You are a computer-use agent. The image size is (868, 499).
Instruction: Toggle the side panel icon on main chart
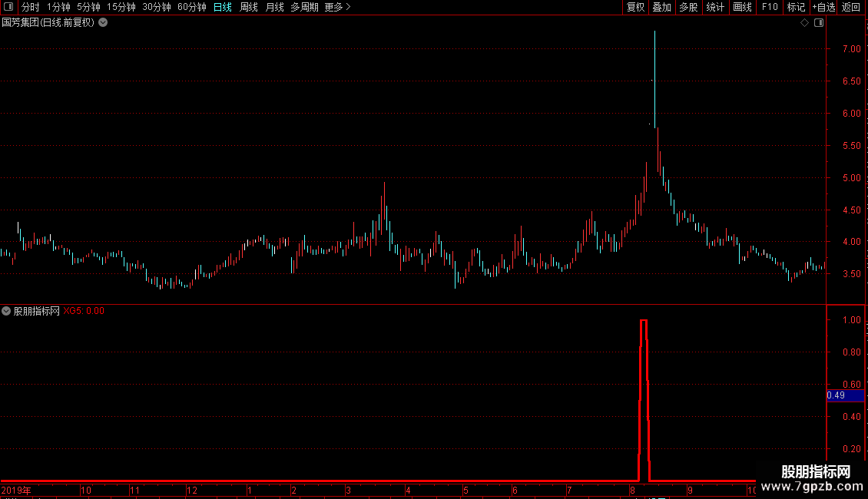(819, 23)
